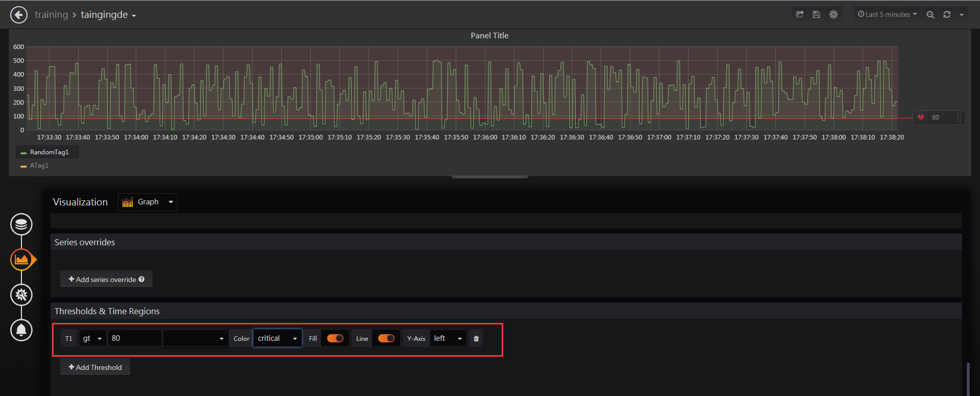Click the panel resize handle below graph
The image size is (980, 396).
pyautogui.click(x=490, y=177)
